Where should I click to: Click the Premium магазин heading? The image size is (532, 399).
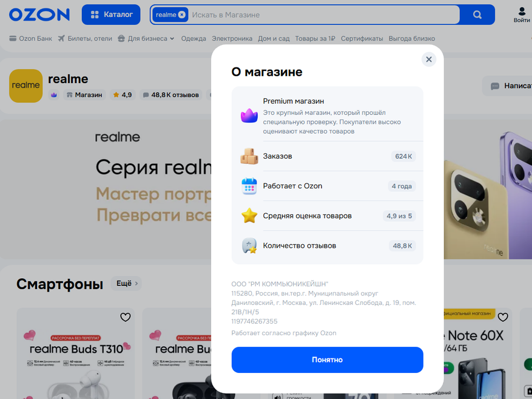(294, 101)
